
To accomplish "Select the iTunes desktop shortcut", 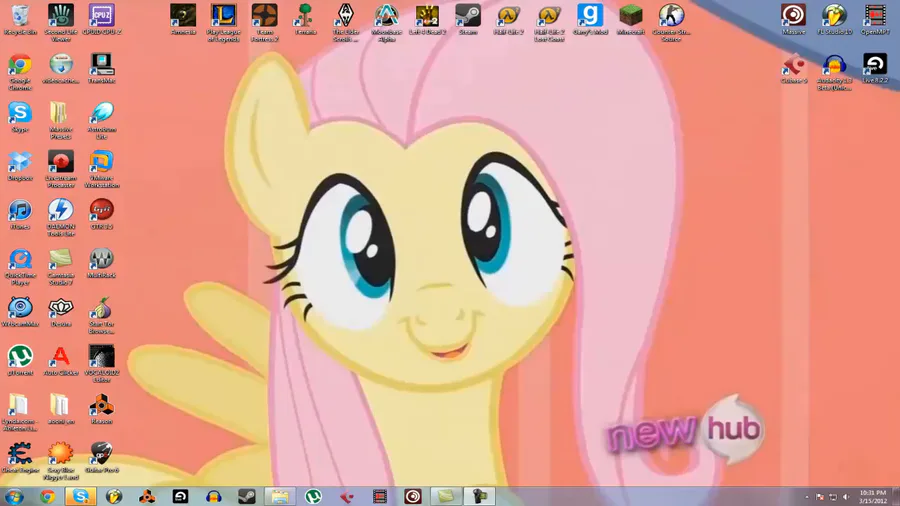I will pos(20,215).
